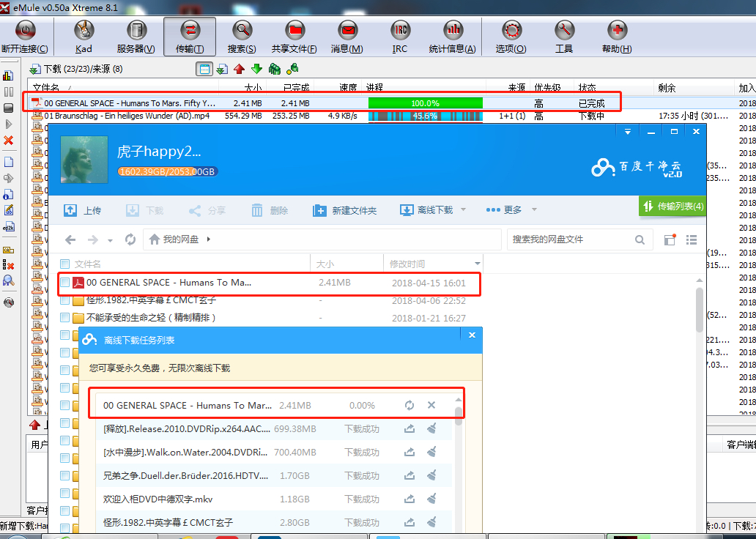Click the eMule disconnect toolbar icon
The image size is (756, 539).
point(25,31)
